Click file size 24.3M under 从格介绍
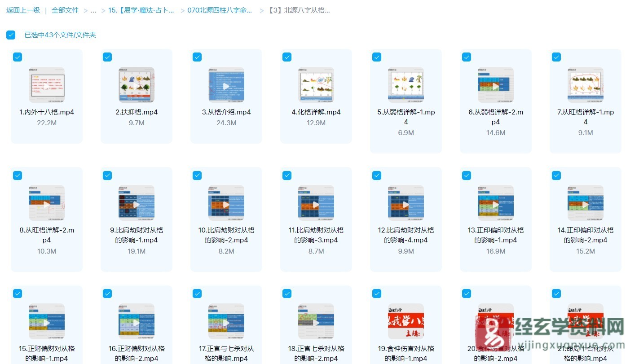This screenshot has width=639, height=364. coord(226,123)
